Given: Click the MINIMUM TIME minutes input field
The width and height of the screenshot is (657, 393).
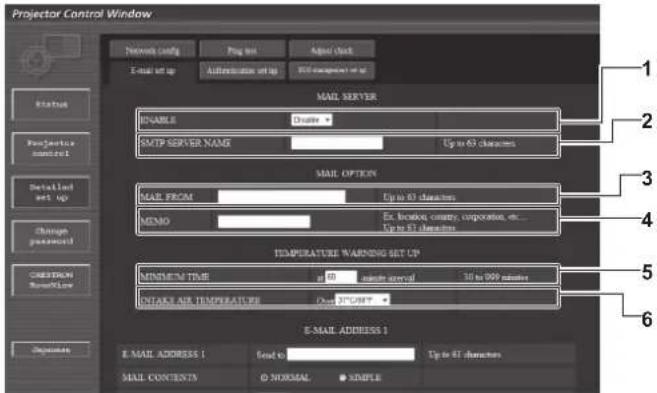Looking at the screenshot, I should pyautogui.click(x=341, y=277).
